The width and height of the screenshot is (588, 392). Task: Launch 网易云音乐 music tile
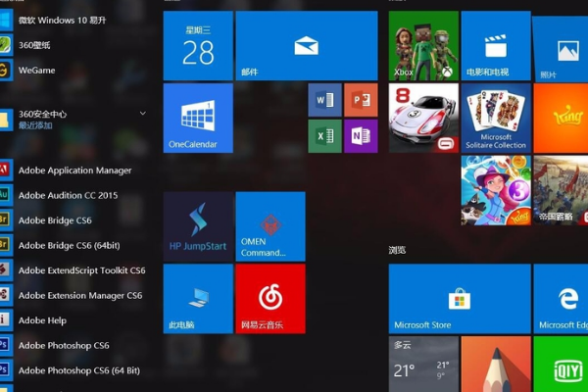tap(270, 298)
